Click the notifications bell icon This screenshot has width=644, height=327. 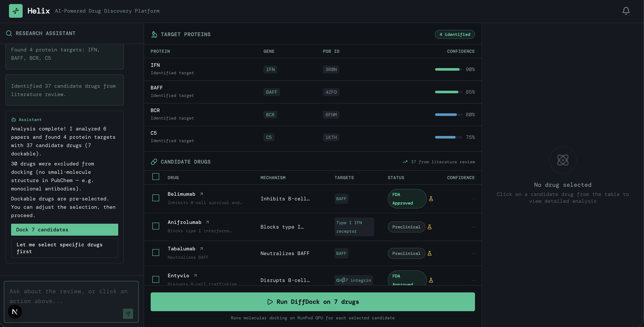point(626,11)
